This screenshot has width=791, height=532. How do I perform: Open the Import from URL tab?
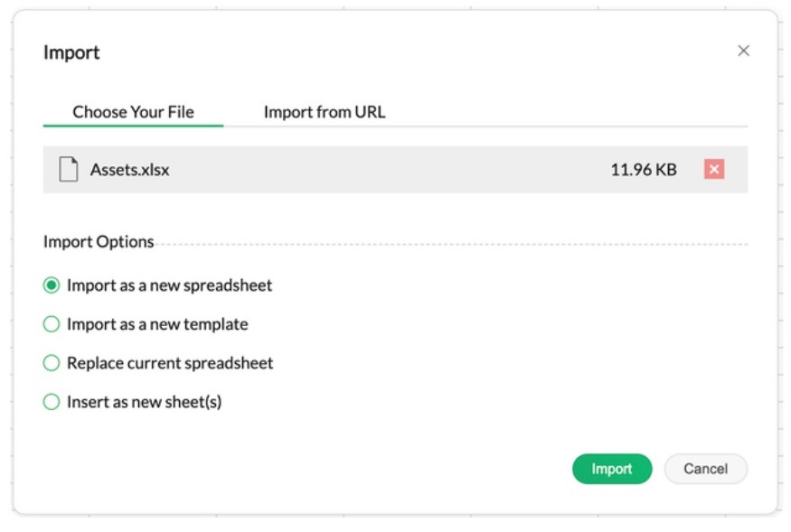click(x=325, y=113)
